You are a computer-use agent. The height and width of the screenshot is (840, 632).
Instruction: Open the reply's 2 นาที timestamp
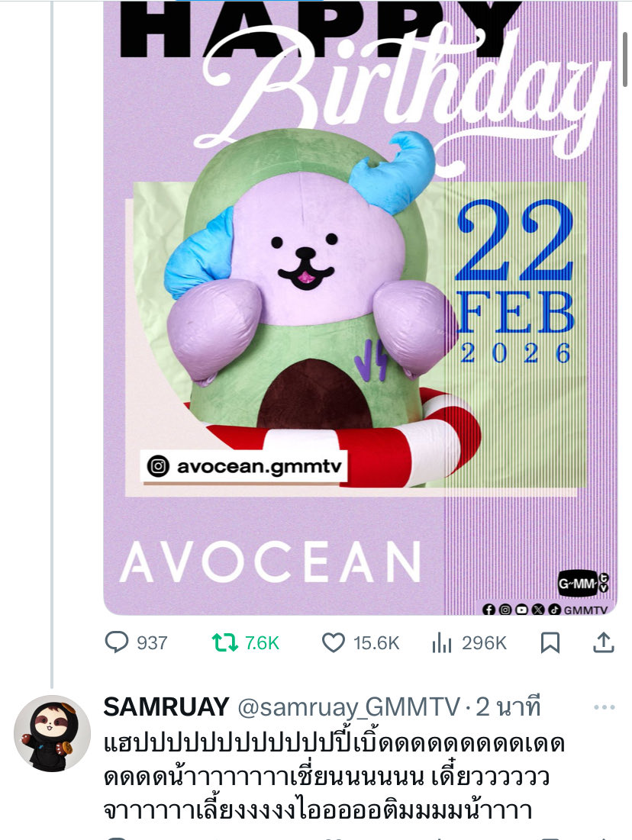(x=508, y=707)
